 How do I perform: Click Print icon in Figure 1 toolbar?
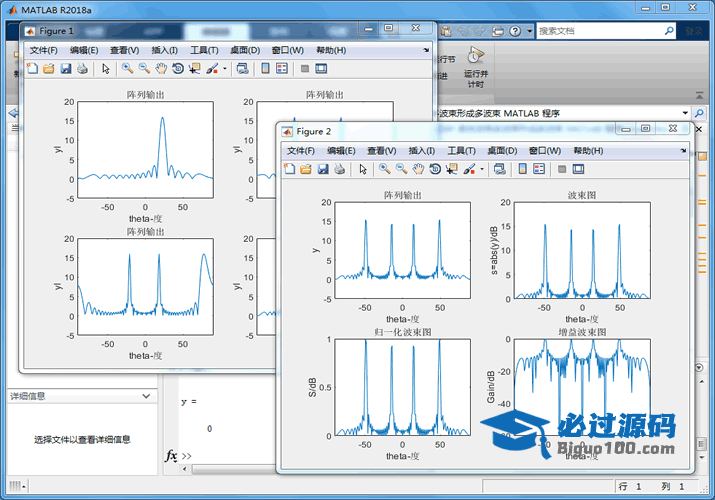point(83,69)
